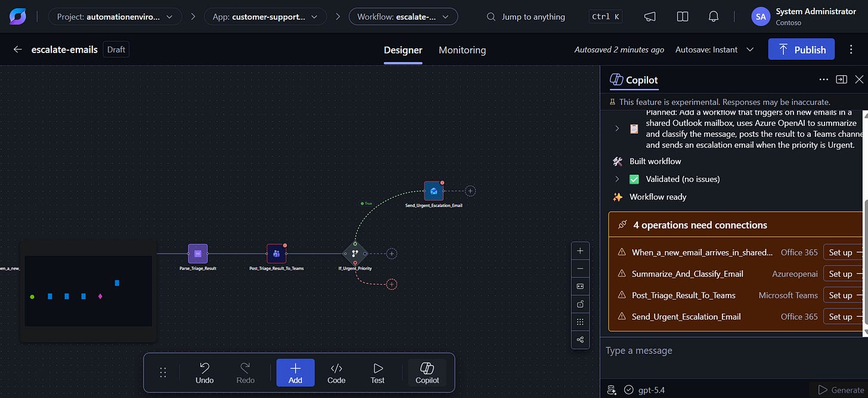Viewport: 868px width, 398px height.
Task: Click the bottom toolbar drag handle
Action: [x=163, y=373]
